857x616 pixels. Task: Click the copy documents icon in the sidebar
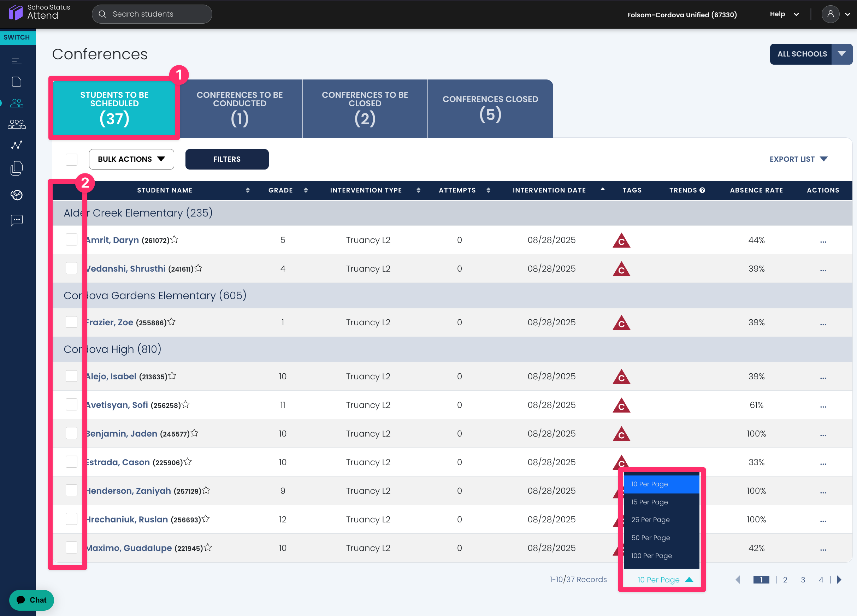tap(17, 168)
